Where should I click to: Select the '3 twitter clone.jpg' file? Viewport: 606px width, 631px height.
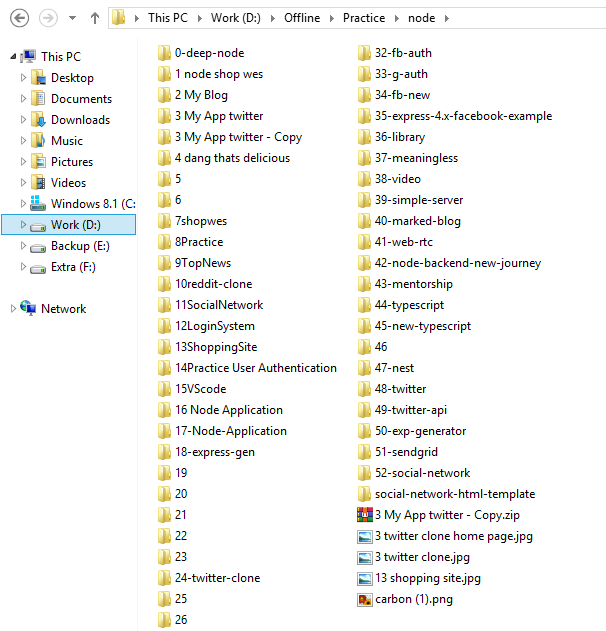[422, 557]
